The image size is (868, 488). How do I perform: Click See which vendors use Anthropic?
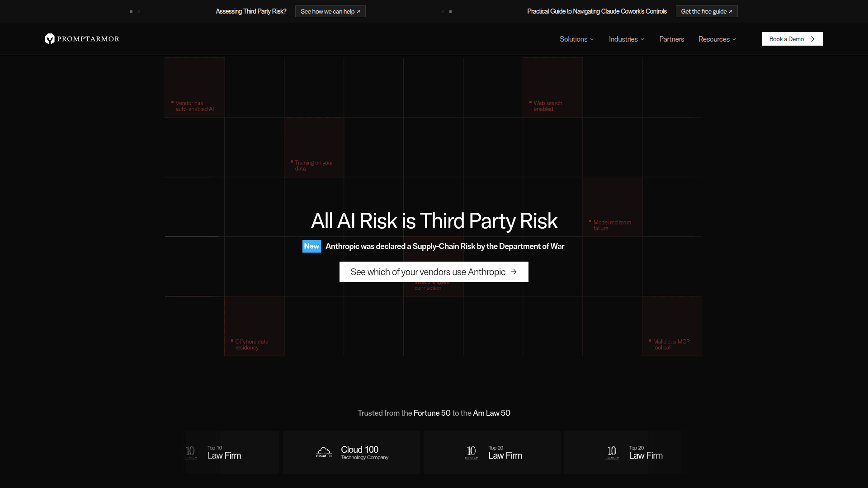pyautogui.click(x=428, y=272)
